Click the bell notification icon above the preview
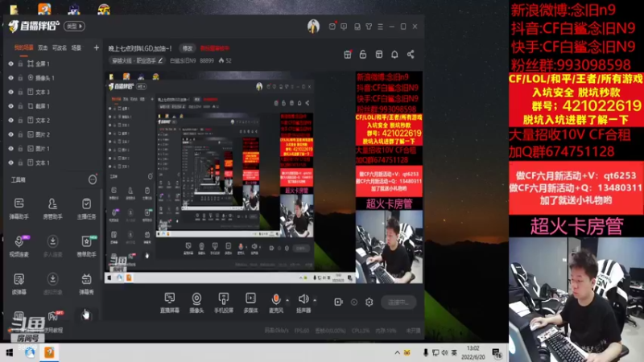 click(x=394, y=54)
